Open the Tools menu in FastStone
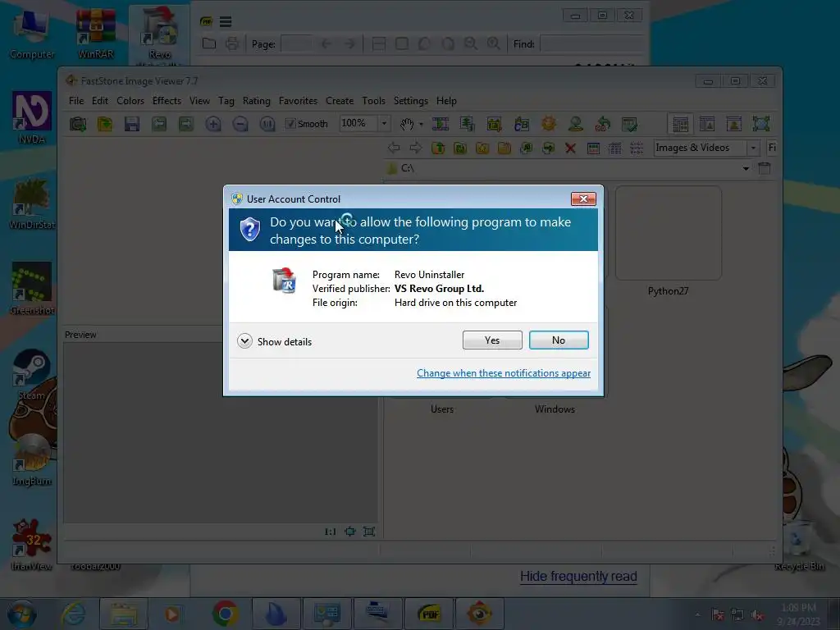This screenshot has height=630, width=840. tap(373, 101)
